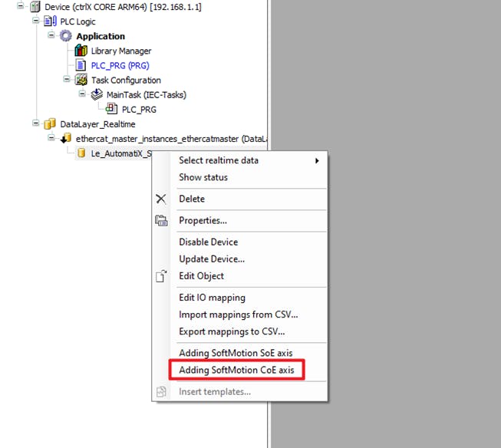
Task: Collapse the DataLayer_Realtime node
Action: 37,124
